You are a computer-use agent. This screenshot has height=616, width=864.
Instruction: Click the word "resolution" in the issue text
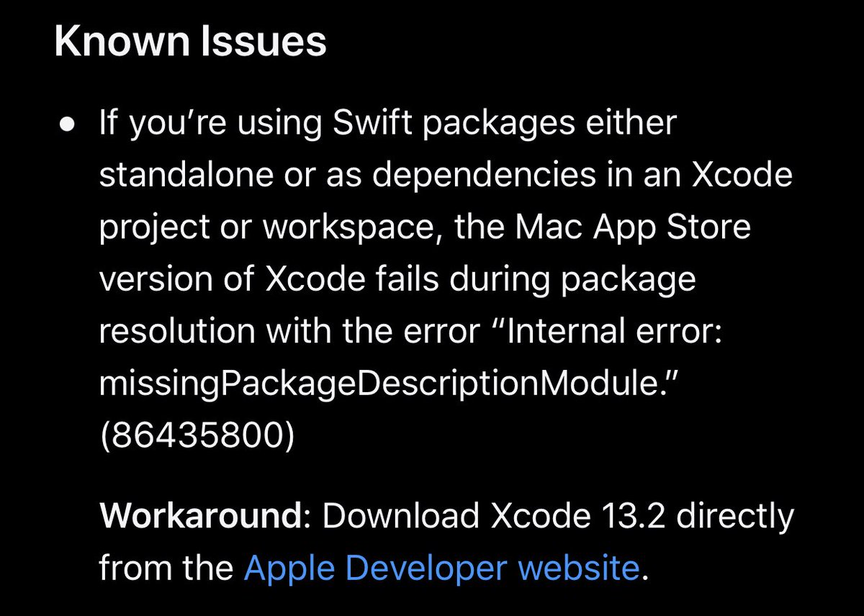pyautogui.click(x=177, y=331)
